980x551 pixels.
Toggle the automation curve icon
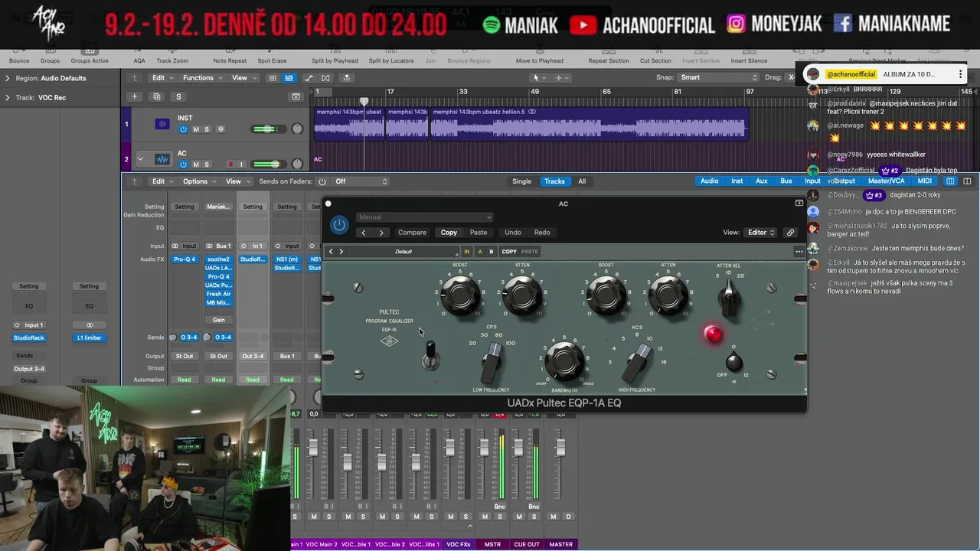(x=309, y=78)
